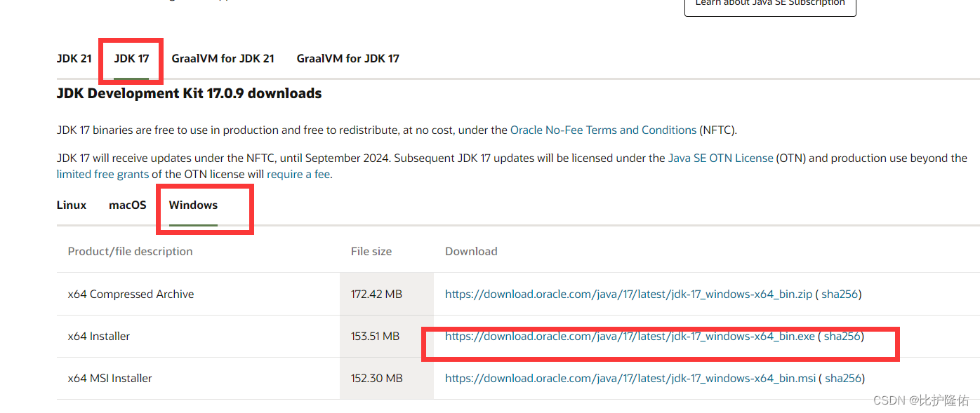Switch to the Windows platform tab
This screenshot has width=980, height=413.
point(192,205)
